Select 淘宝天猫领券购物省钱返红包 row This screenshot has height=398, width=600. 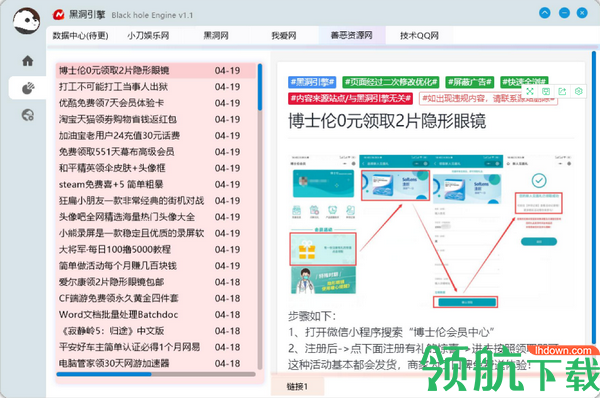click(156, 119)
